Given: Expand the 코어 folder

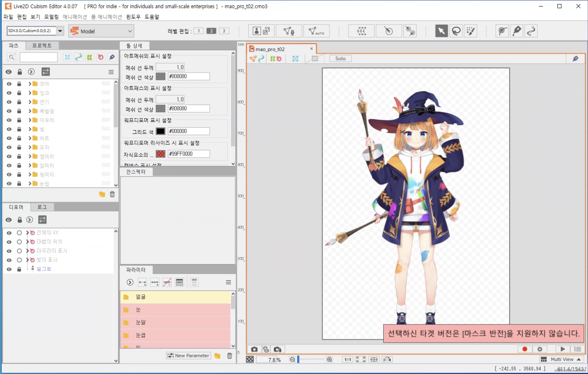Looking at the screenshot, I should click(30, 84).
